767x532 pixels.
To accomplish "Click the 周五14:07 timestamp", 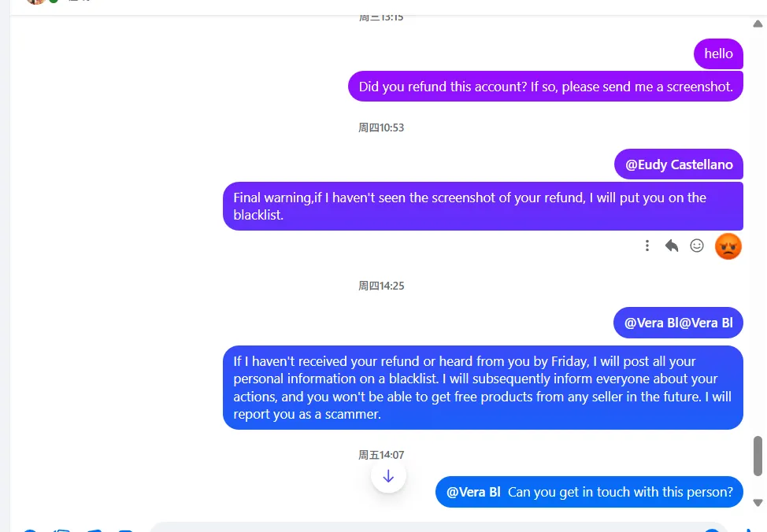I will pyautogui.click(x=381, y=455).
